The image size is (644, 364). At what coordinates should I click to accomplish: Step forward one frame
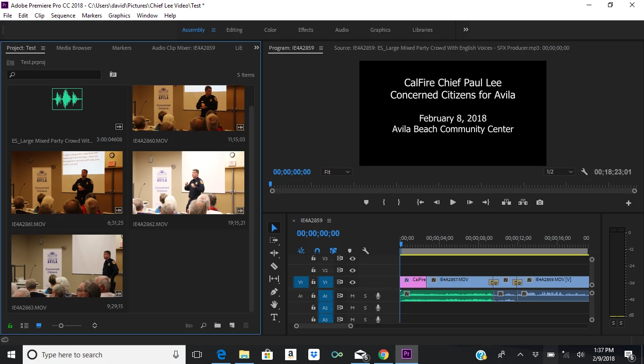(x=470, y=202)
